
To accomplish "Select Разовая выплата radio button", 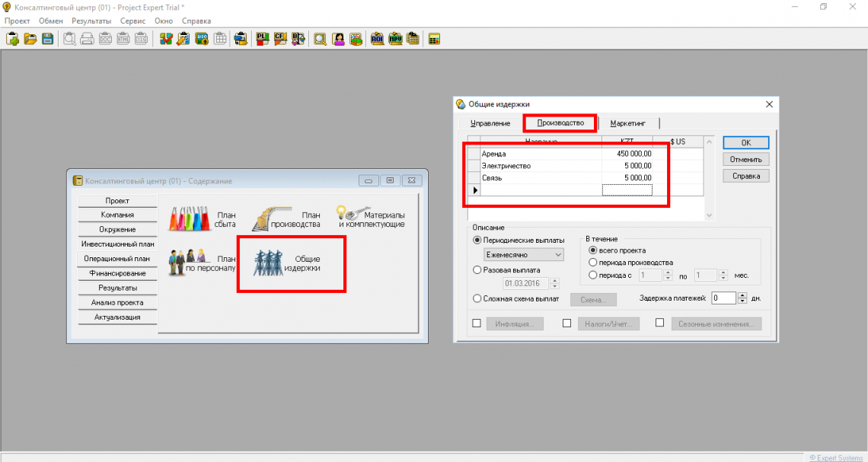I will click(477, 269).
